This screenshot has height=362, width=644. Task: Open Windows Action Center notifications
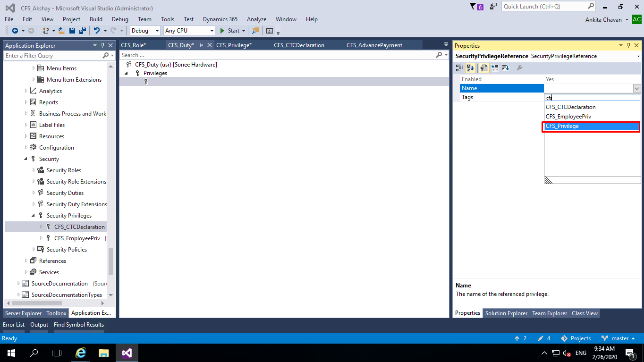click(630, 353)
